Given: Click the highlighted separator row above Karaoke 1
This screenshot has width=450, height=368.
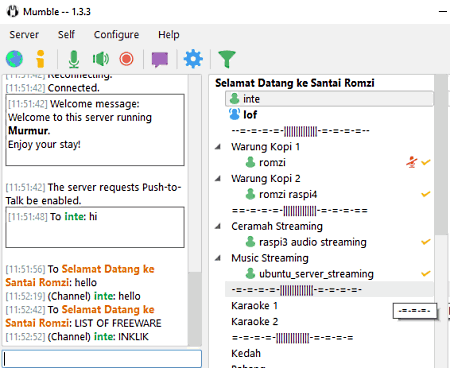Looking at the screenshot, I should tap(329, 290).
